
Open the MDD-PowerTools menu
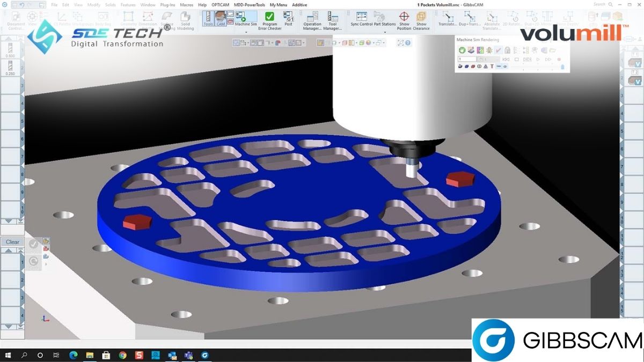250,4
